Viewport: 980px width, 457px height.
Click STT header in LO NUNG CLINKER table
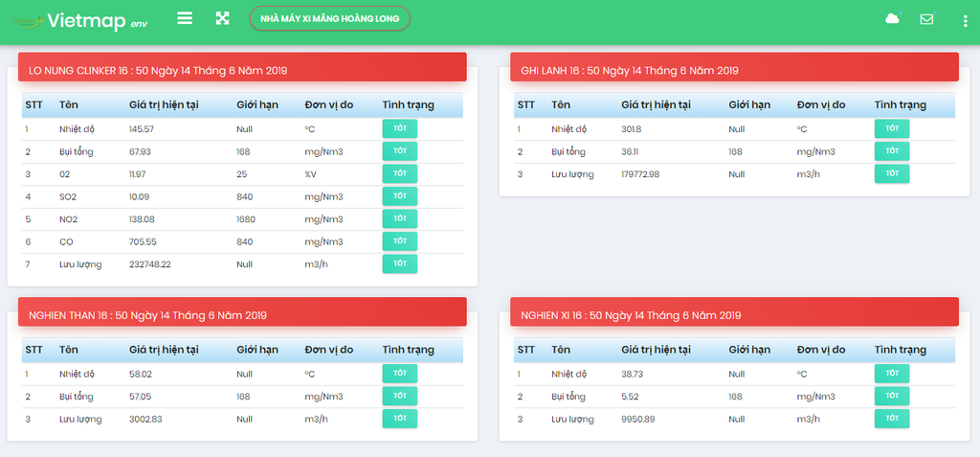(33, 105)
